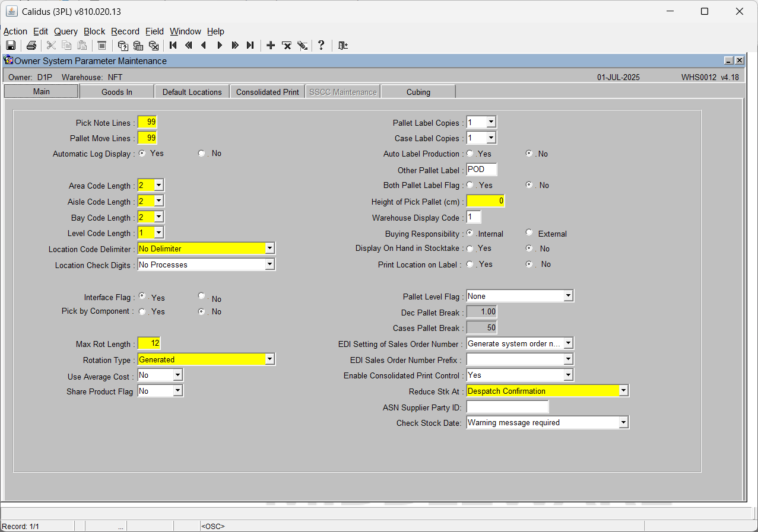Open Pallet Label Copies dropdown
Image resolution: width=758 pixels, height=532 pixels.
pyautogui.click(x=491, y=122)
